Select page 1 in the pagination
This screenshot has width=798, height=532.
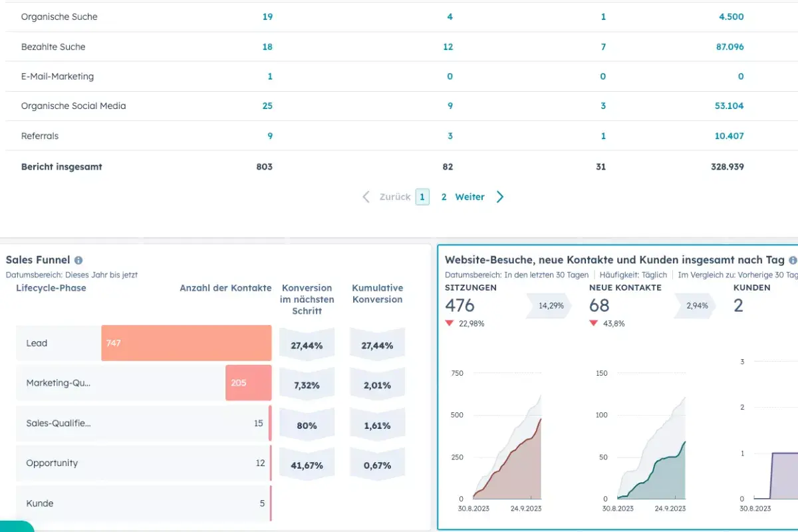pyautogui.click(x=422, y=197)
